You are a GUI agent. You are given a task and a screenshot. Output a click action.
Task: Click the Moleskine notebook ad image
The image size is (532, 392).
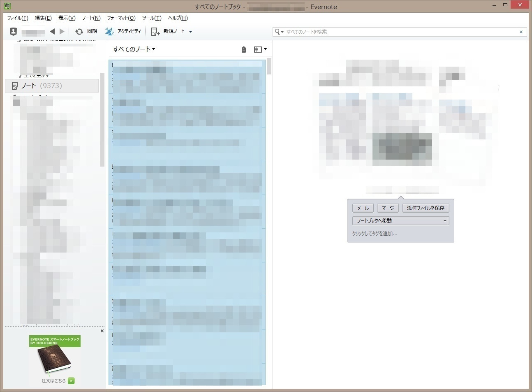pyautogui.click(x=54, y=360)
